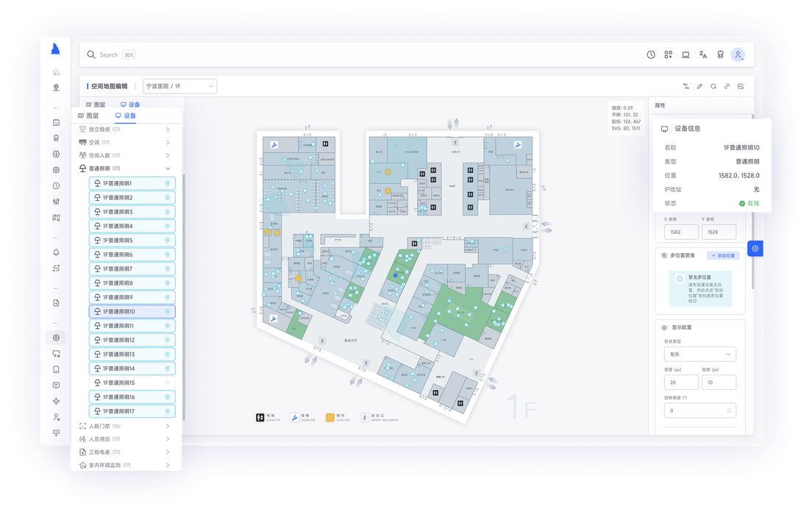The height and width of the screenshot is (515, 812).
Task: Switch to the 图层 tab
Action: 88,116
